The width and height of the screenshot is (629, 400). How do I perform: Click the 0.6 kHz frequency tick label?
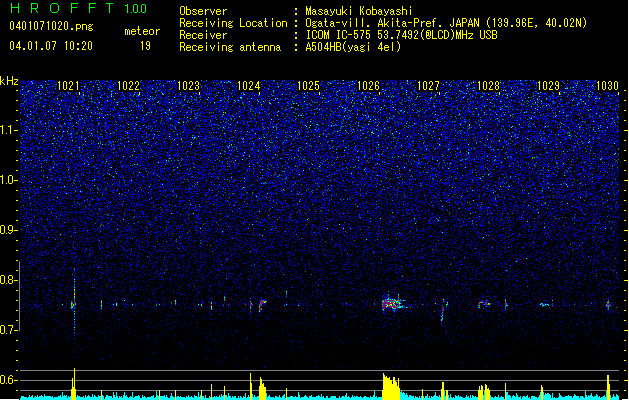click(9, 380)
